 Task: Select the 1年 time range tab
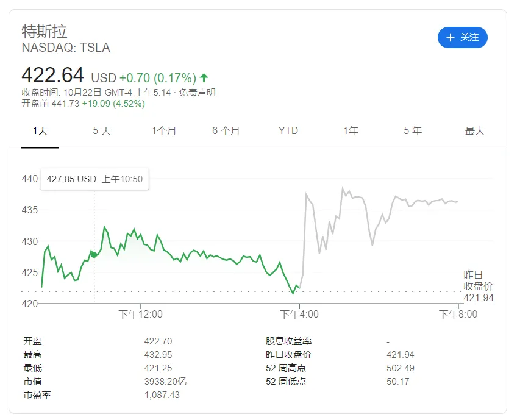point(351,131)
